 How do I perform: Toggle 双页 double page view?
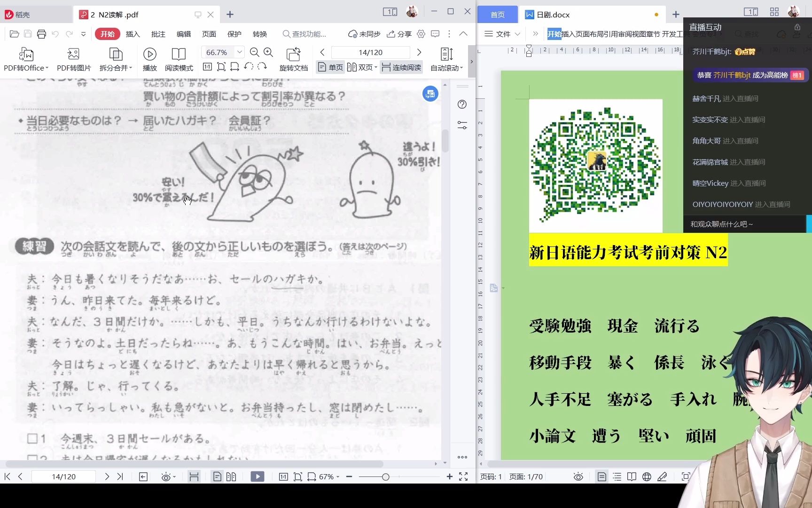362,67
